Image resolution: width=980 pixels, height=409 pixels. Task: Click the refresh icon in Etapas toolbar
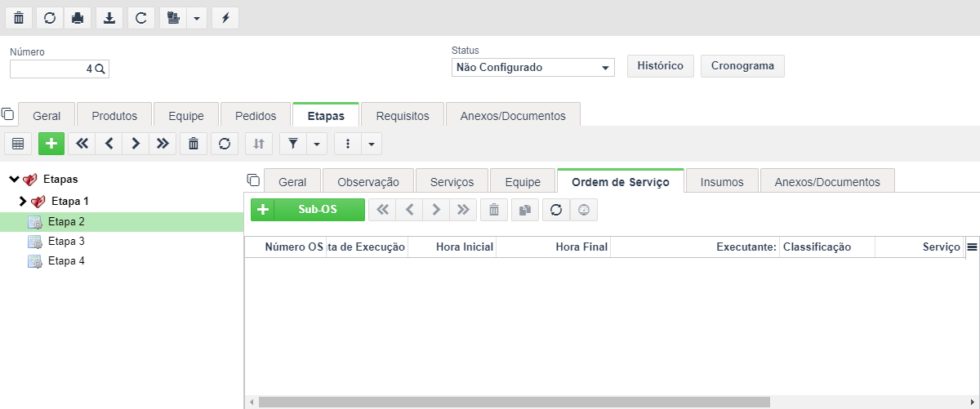[225, 144]
